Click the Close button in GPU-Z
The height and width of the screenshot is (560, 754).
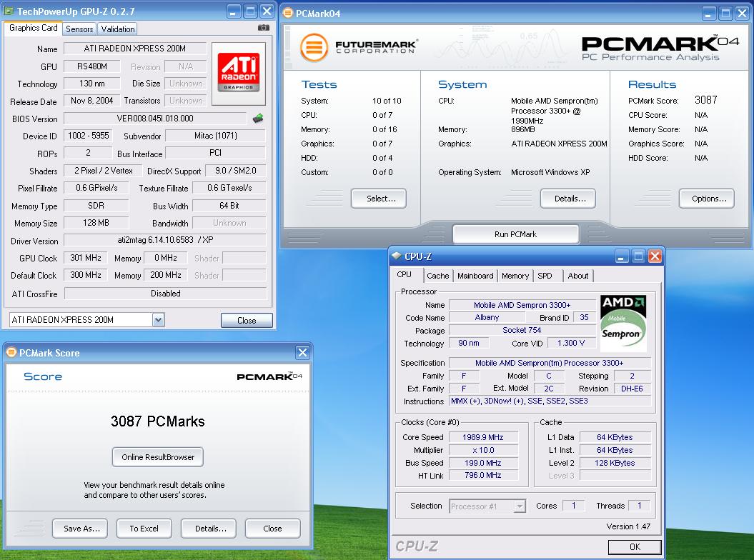click(247, 320)
